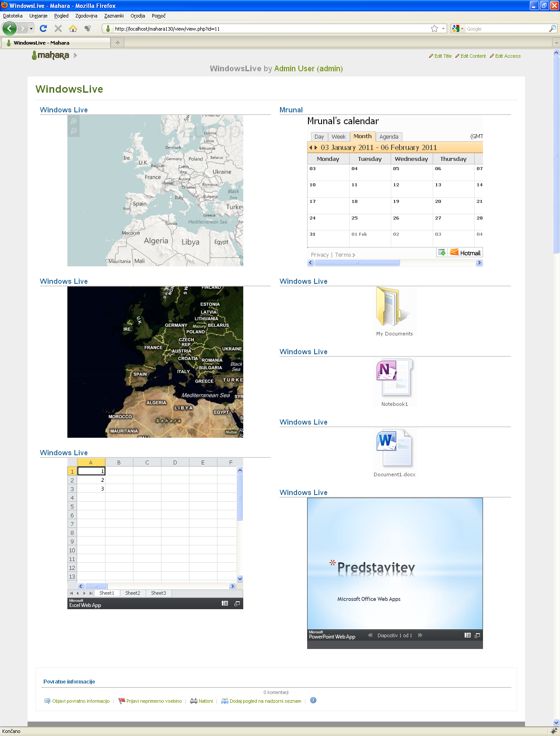Switch calendar to Agenda view

pyautogui.click(x=389, y=137)
